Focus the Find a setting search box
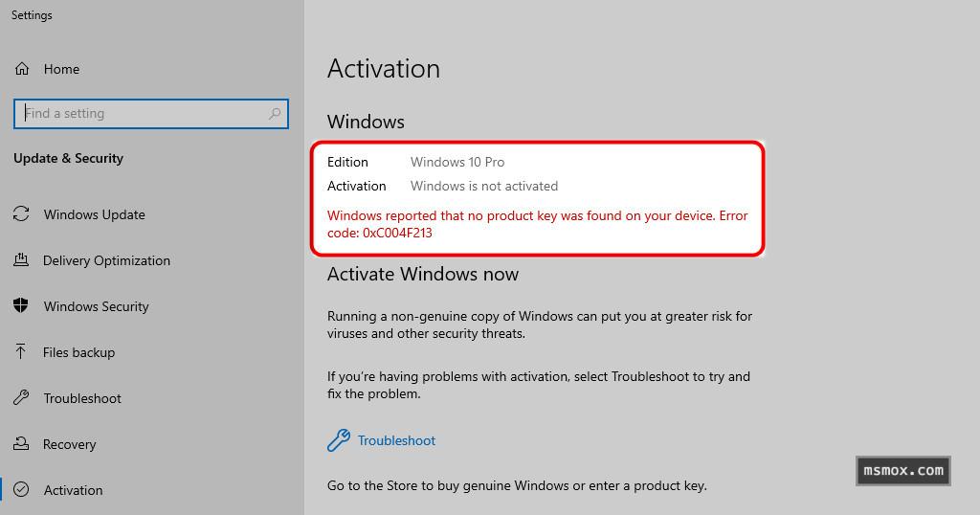The width and height of the screenshot is (980, 515). (x=144, y=114)
